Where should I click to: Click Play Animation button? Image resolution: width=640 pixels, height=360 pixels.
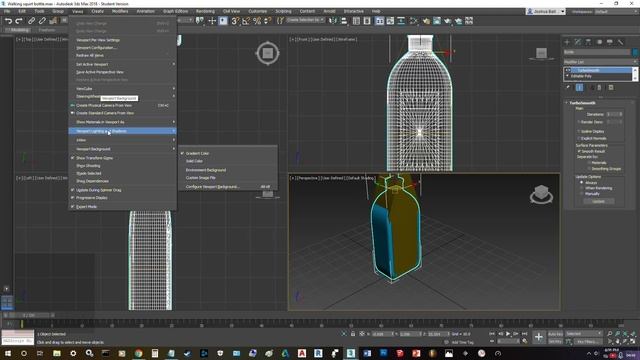click(508, 334)
